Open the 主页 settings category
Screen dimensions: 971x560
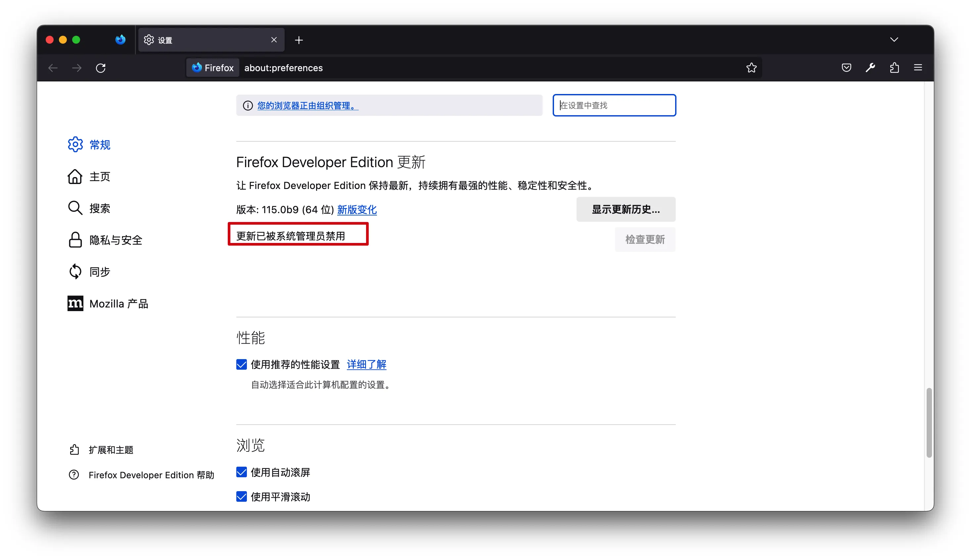(89, 176)
